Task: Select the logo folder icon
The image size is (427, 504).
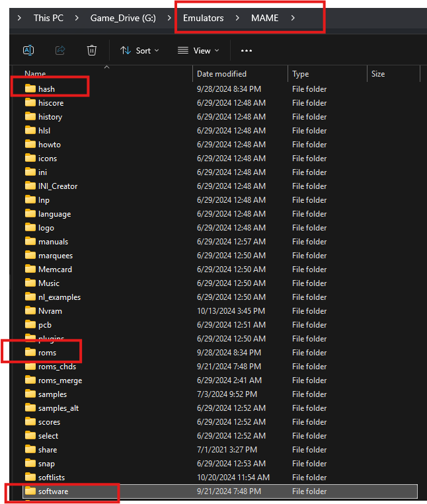Action: point(30,227)
